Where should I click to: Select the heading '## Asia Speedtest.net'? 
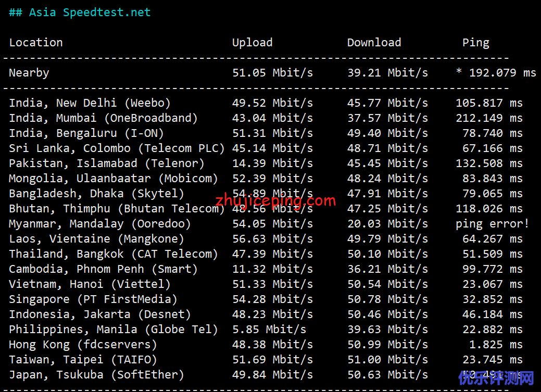click(80, 12)
